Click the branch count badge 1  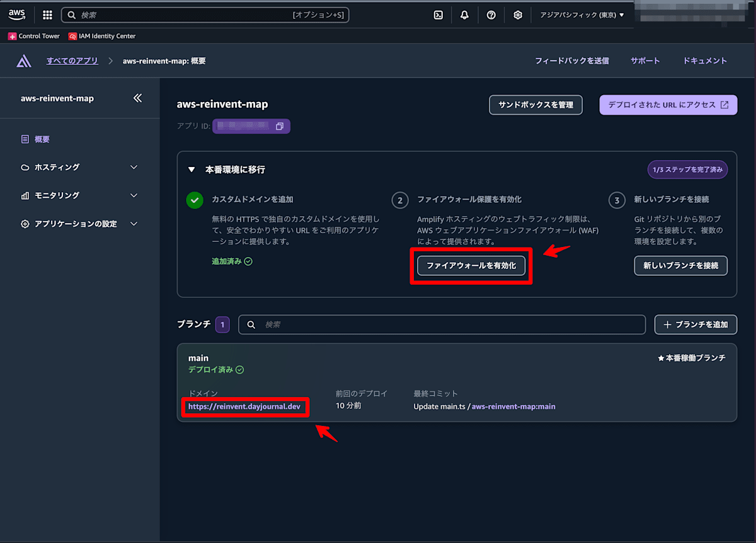[222, 324]
